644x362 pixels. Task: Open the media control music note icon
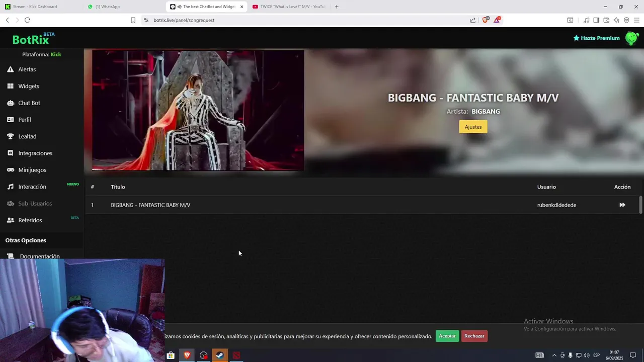pos(586,20)
